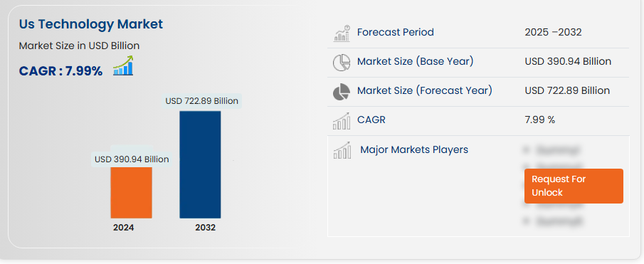Image resolution: width=644 pixels, height=264 pixels.
Task: Click the CAGR row label
Action: click(371, 120)
